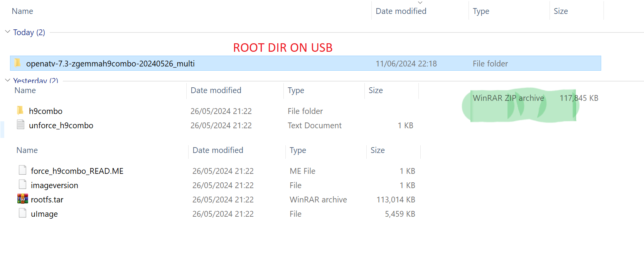Click the ME File type cell
This screenshot has height=265, width=644.
(x=302, y=171)
